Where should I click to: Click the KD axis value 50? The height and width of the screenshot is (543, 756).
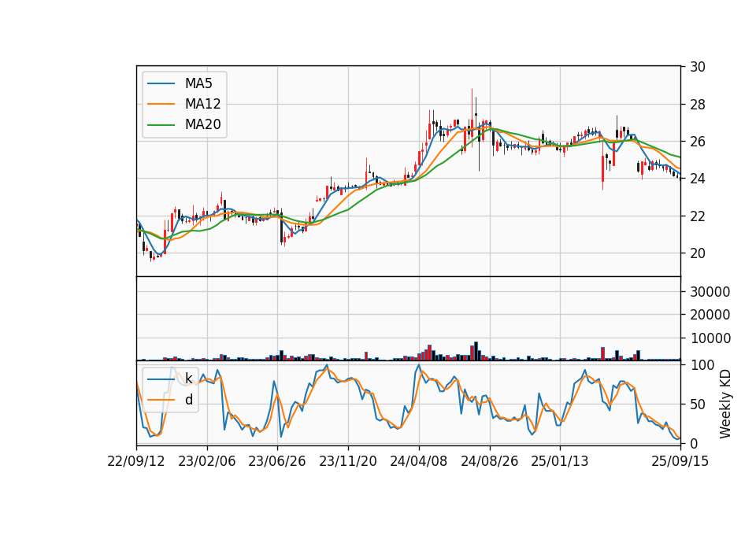[x=698, y=404]
